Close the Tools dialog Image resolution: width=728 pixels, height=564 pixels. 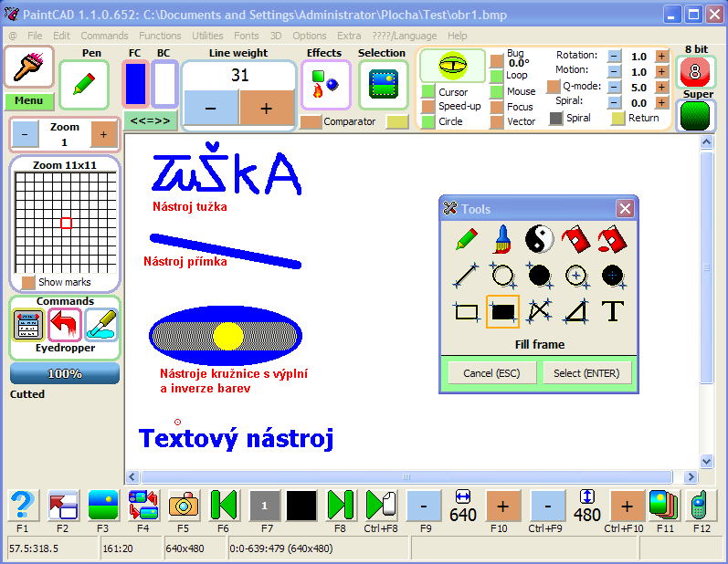point(625,209)
